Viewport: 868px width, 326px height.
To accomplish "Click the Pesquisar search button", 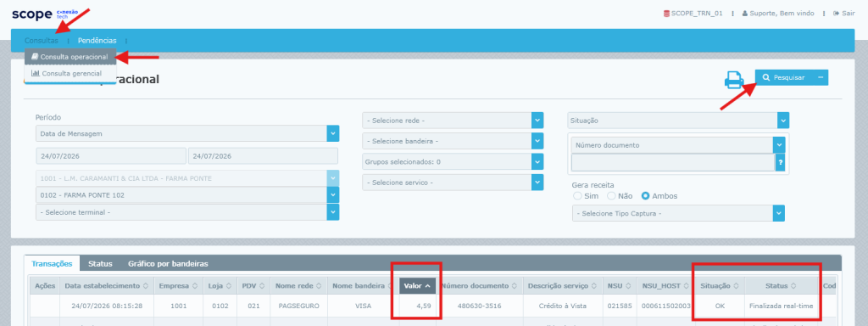I will point(784,77).
